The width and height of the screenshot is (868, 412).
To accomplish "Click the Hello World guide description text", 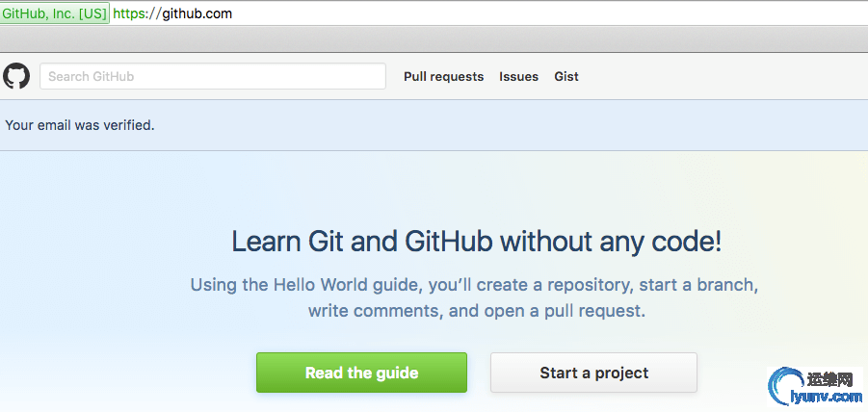I will click(474, 298).
